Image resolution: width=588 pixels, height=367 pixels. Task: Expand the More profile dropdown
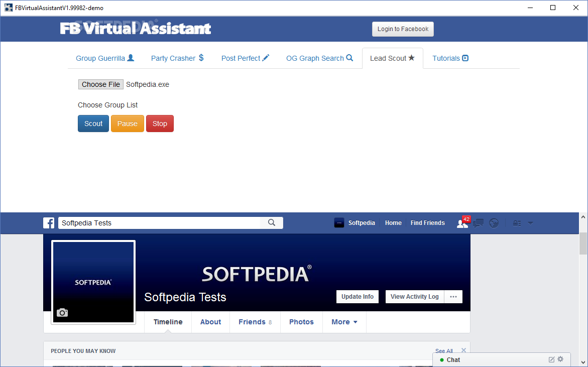click(x=344, y=322)
